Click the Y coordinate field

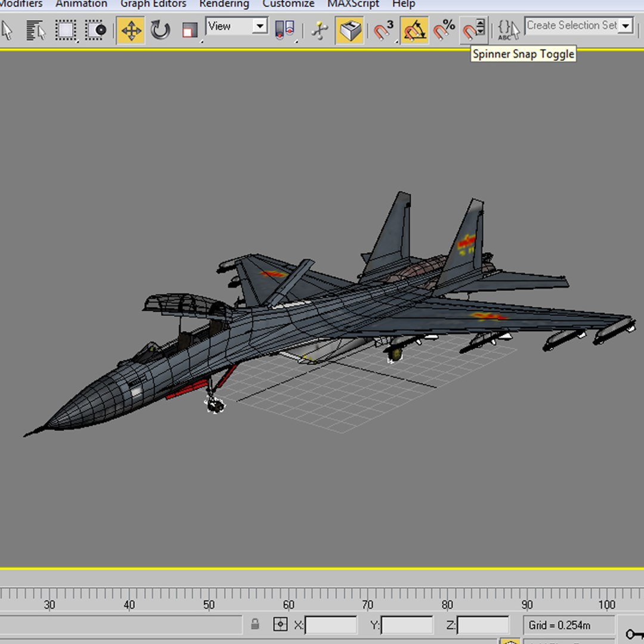point(407,625)
